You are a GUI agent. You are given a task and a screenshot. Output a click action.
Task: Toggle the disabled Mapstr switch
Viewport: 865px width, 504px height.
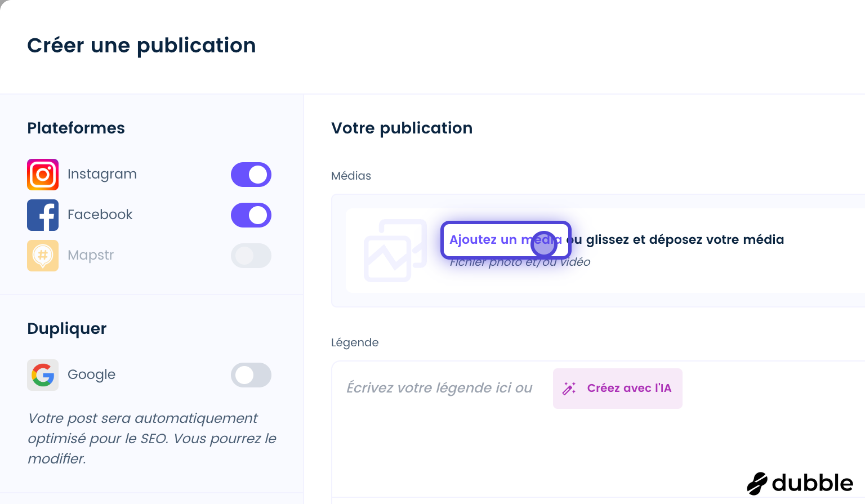(x=251, y=256)
